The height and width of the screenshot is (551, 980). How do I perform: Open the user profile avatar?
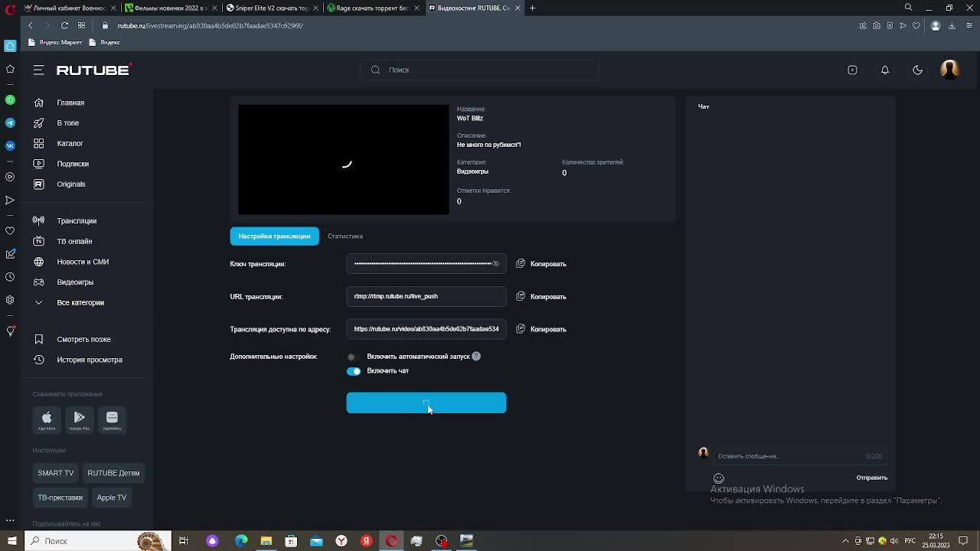click(949, 70)
